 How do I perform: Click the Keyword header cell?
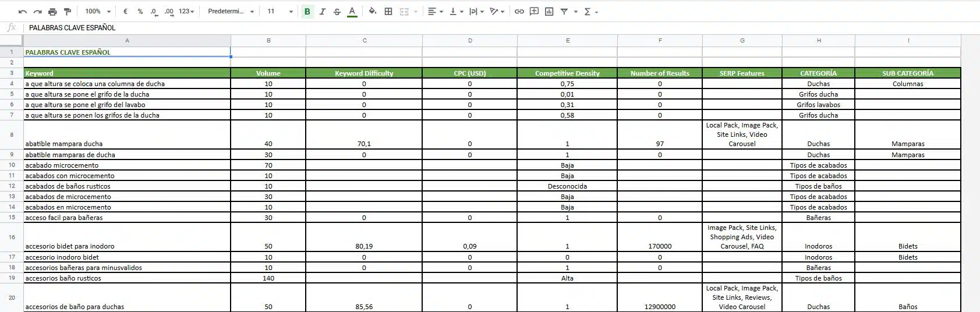[127, 73]
